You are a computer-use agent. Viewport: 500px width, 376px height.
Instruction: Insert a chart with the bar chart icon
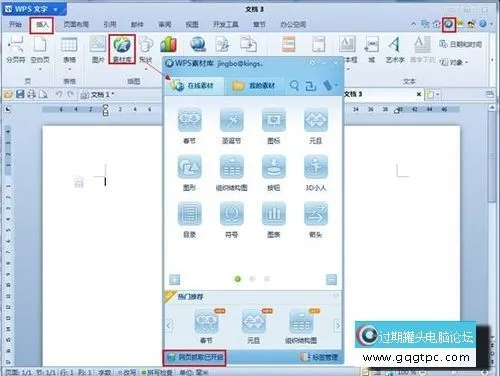168,44
